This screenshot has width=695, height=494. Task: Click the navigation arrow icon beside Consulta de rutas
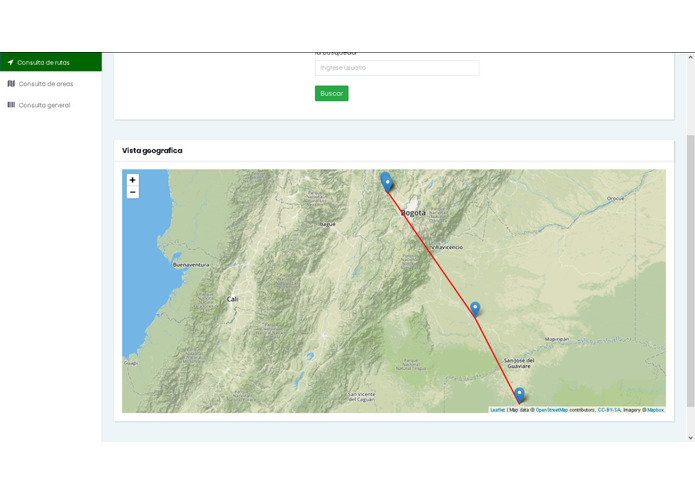point(11,62)
